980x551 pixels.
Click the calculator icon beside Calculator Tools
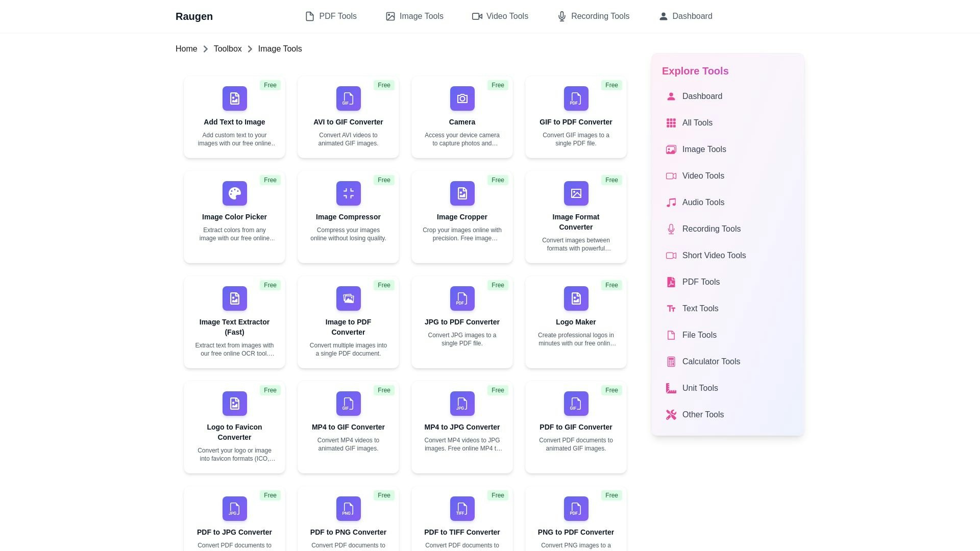click(671, 362)
